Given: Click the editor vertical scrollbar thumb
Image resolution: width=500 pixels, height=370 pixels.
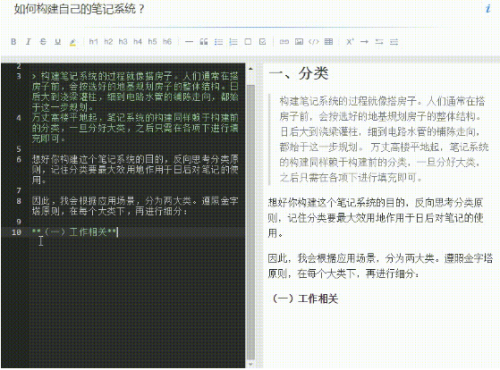Looking at the screenshot, I should (x=251, y=222).
